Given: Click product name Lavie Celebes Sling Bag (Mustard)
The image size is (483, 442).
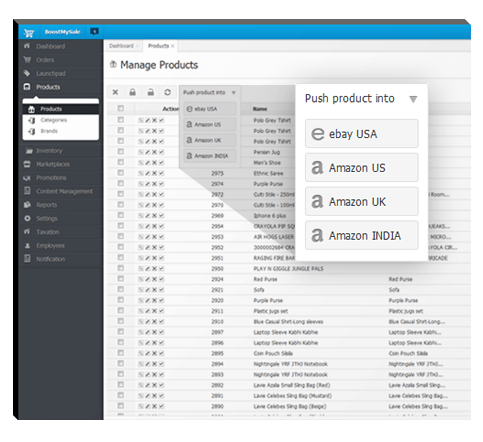Looking at the screenshot, I should pyautogui.click(x=292, y=396).
